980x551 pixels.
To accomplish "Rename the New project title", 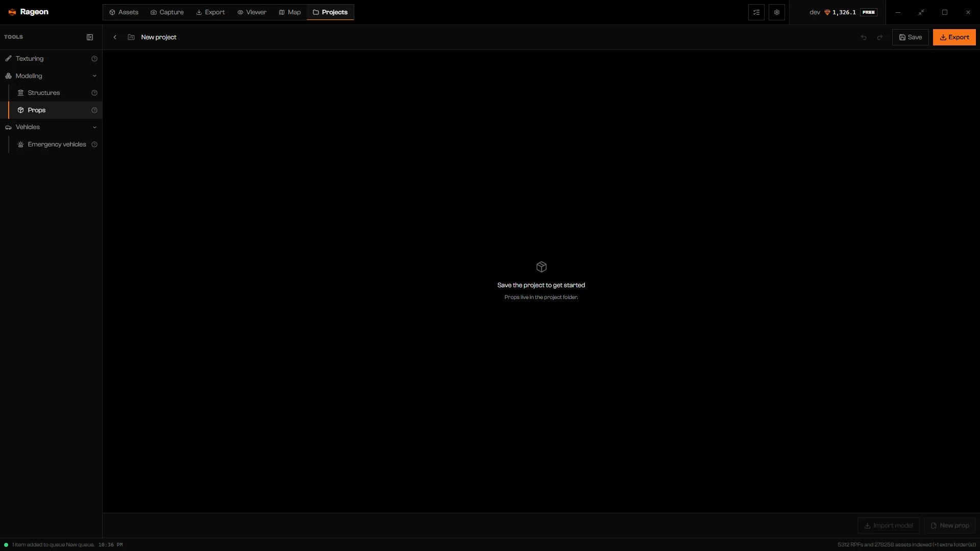I will tap(159, 37).
